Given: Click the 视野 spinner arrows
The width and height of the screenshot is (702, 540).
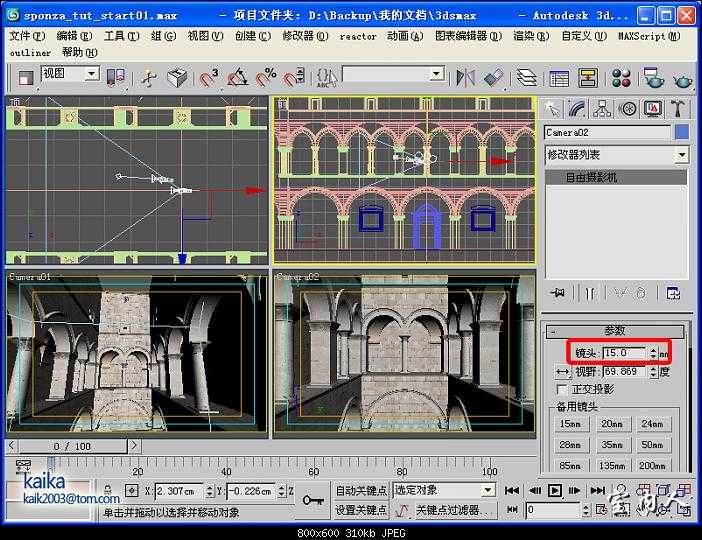Looking at the screenshot, I should click(x=653, y=372).
